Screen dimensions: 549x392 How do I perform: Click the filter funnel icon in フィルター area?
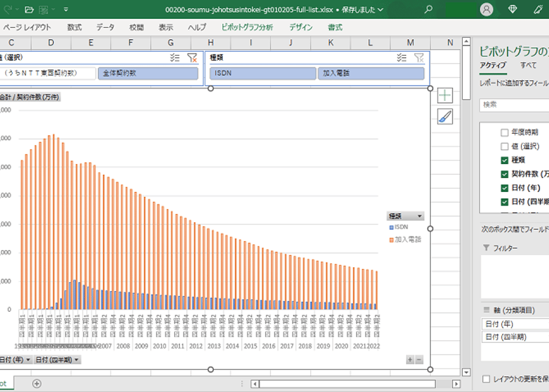(487, 248)
